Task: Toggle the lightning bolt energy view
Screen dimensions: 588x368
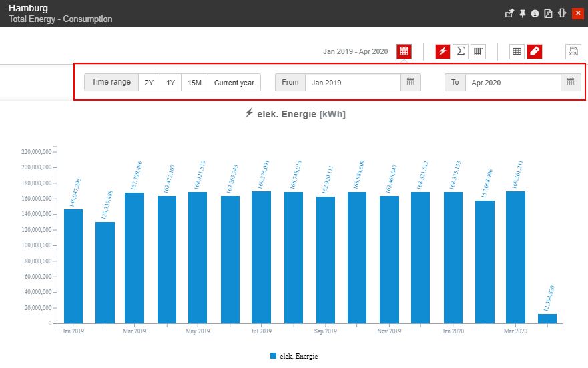Action: click(x=443, y=51)
